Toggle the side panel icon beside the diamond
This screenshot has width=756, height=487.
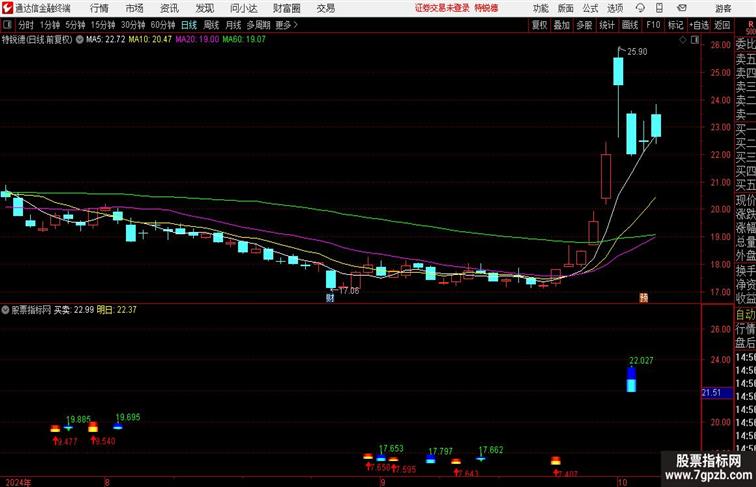(x=695, y=40)
